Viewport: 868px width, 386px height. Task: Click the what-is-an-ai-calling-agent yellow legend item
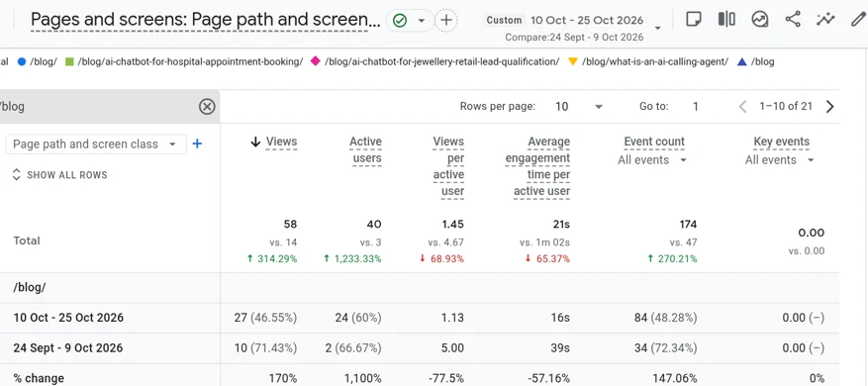pyautogui.click(x=648, y=62)
